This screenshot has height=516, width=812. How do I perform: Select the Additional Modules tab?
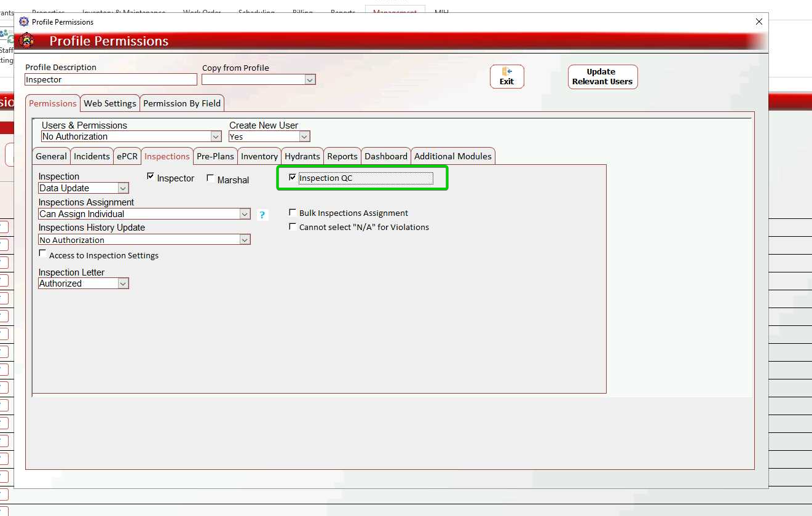tap(452, 156)
